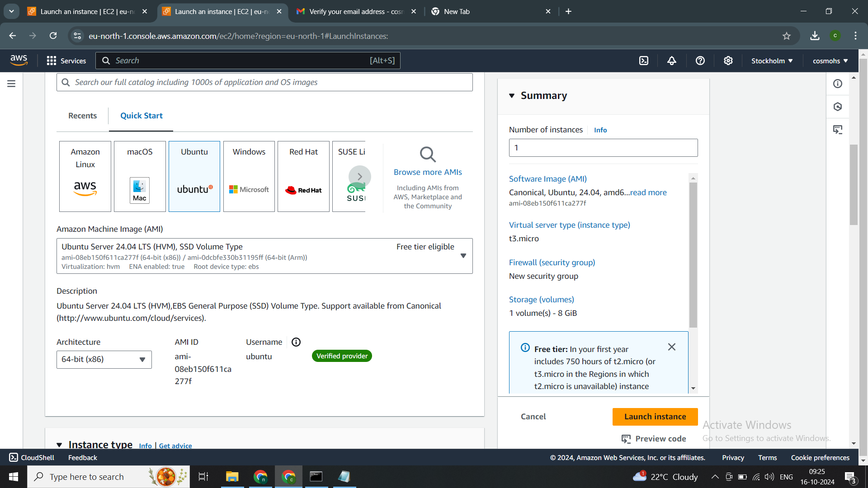Click the Browse more AMIs magnifier icon
Viewport: 868px width, 488px height.
pyautogui.click(x=428, y=154)
